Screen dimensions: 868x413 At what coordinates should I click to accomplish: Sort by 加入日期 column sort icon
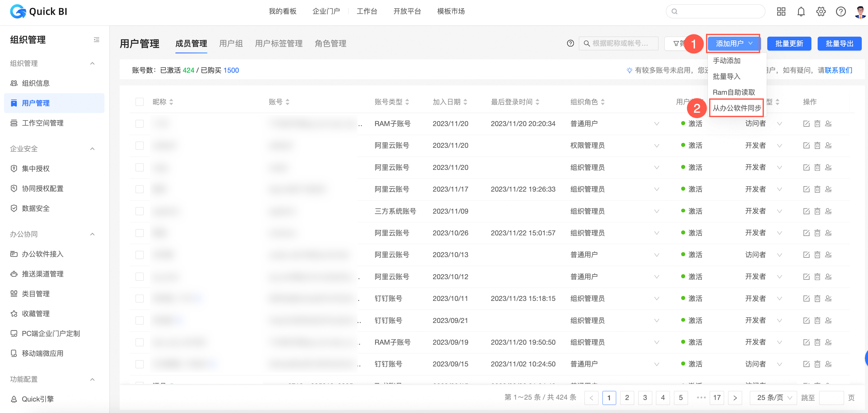tap(465, 102)
